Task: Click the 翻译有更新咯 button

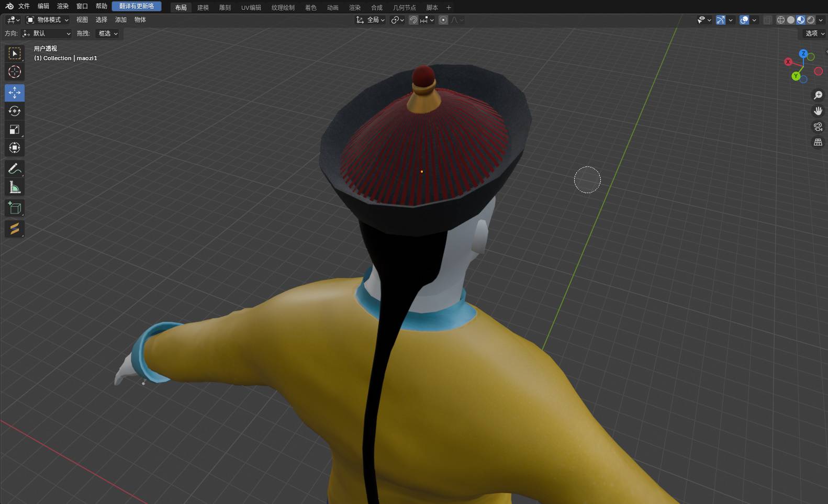Action: coord(137,6)
